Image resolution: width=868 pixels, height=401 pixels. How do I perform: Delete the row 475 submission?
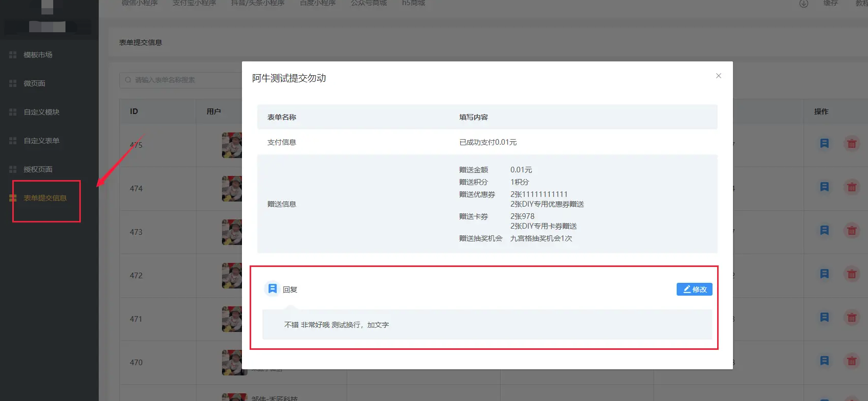point(852,144)
